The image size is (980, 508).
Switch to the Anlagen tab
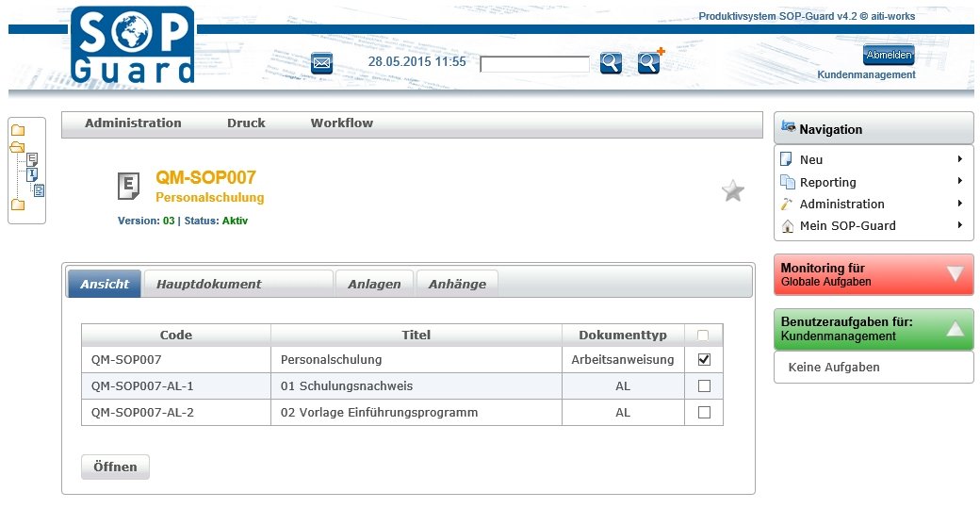[374, 284]
